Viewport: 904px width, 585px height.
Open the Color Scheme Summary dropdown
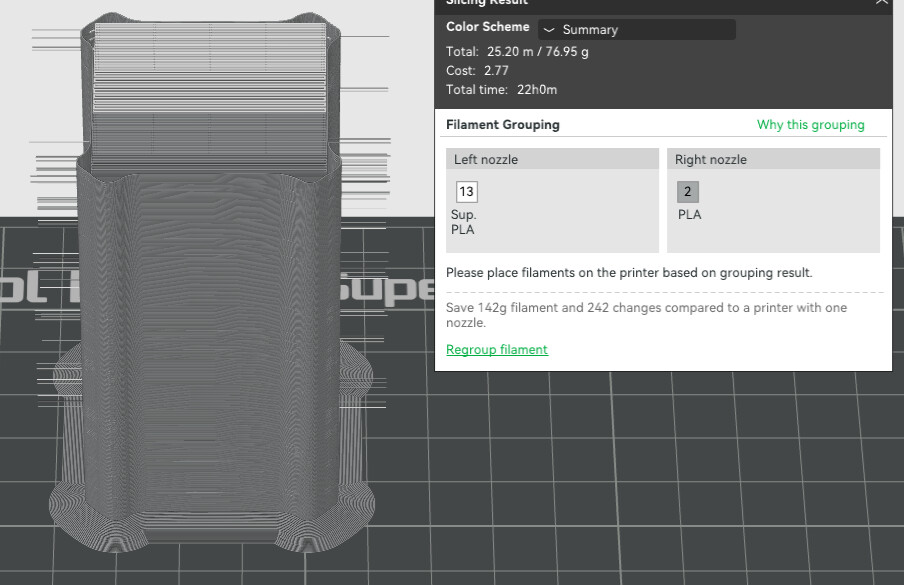(x=636, y=29)
